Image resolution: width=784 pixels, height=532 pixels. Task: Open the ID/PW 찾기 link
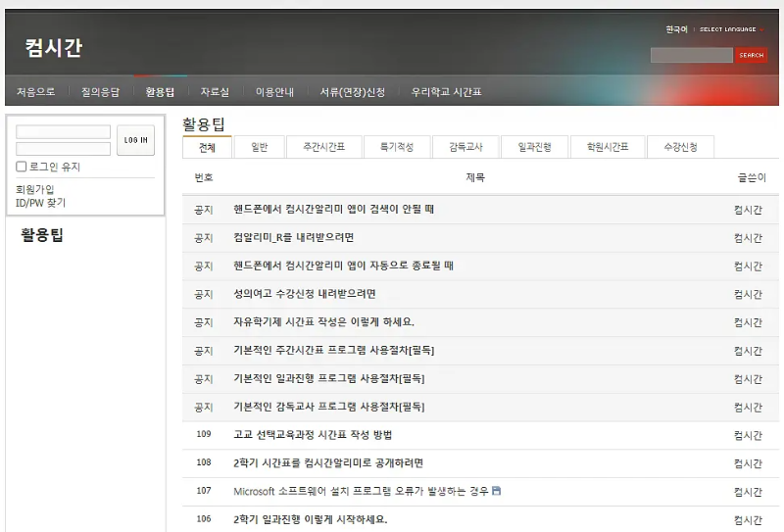[40, 203]
